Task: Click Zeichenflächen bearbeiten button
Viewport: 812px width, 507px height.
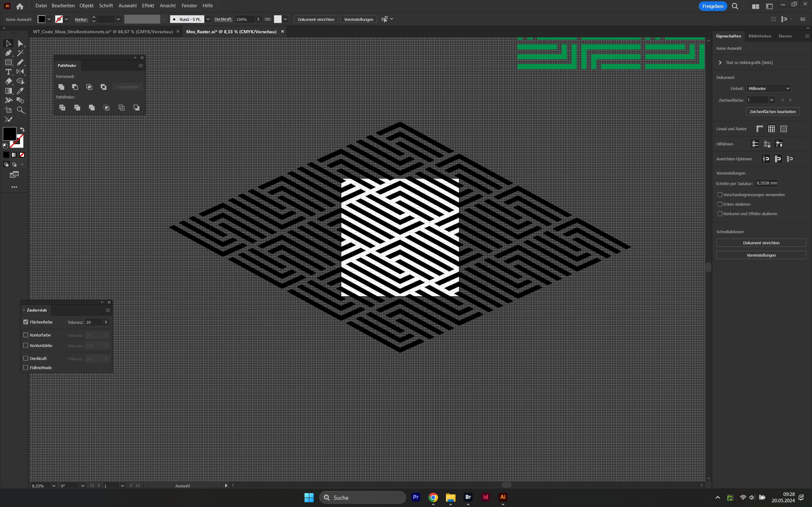Action: coord(772,112)
